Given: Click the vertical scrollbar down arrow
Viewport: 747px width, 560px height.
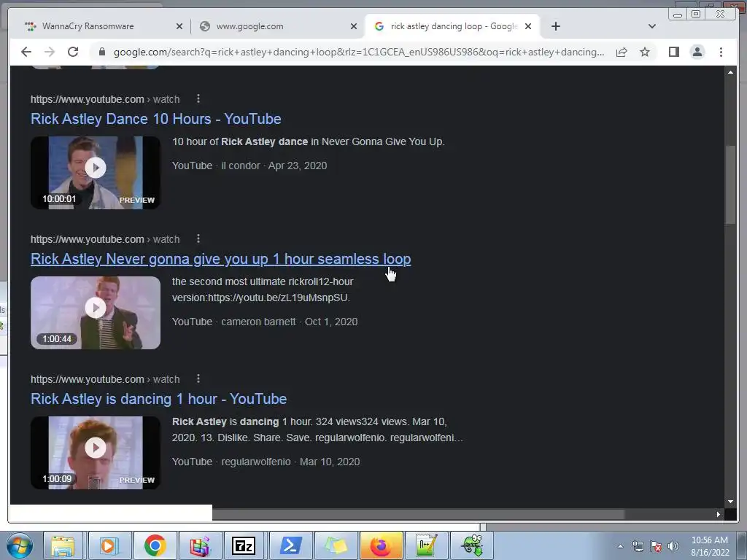Looking at the screenshot, I should coord(730,502).
